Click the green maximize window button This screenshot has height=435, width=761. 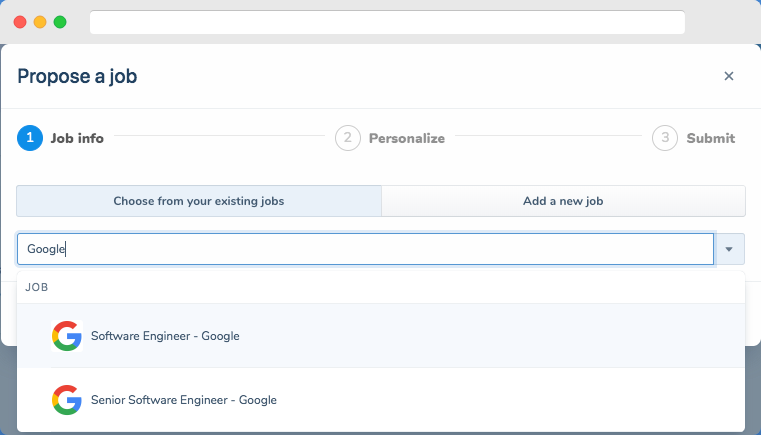point(60,22)
